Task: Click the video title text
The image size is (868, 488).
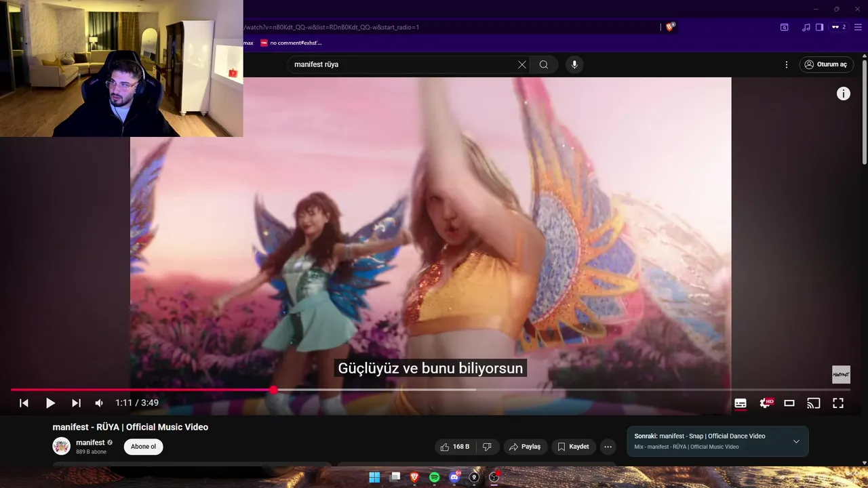Action: (x=130, y=427)
